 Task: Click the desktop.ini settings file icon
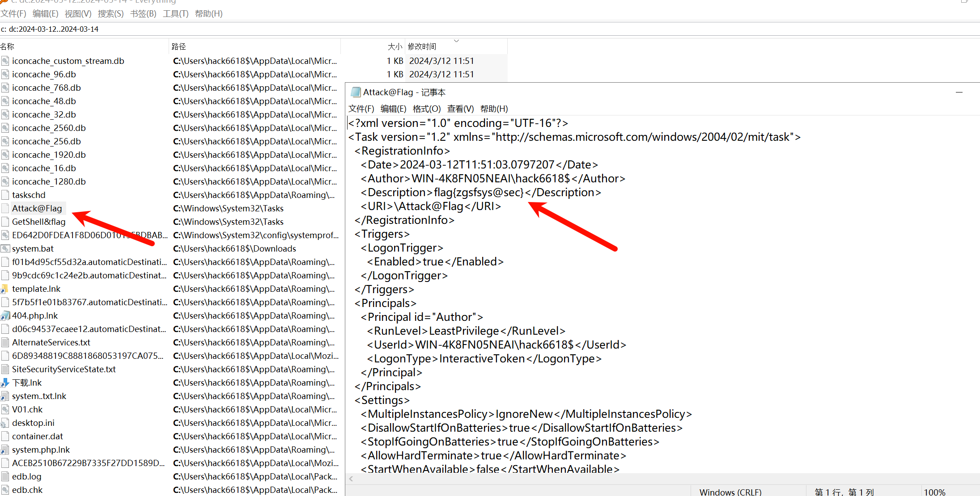pos(5,423)
